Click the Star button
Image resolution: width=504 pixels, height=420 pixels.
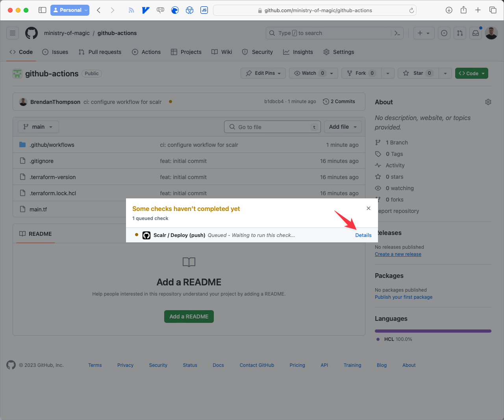418,73
